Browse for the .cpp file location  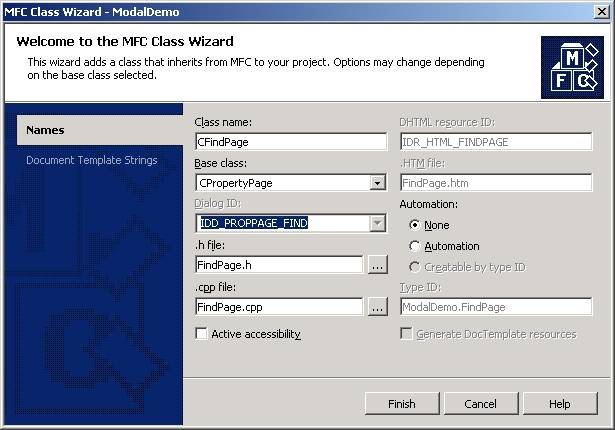click(378, 308)
